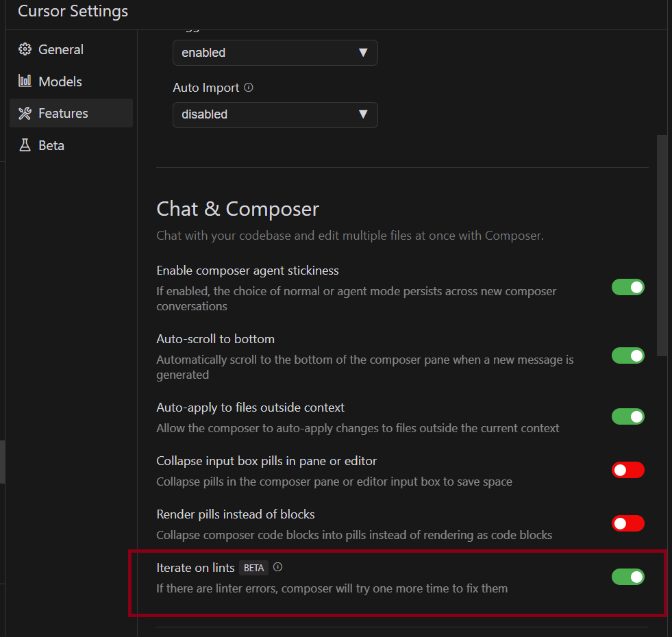Viewport: 672px width, 637px height.
Task: Click the bar chart icon beside Models
Action: click(x=25, y=82)
